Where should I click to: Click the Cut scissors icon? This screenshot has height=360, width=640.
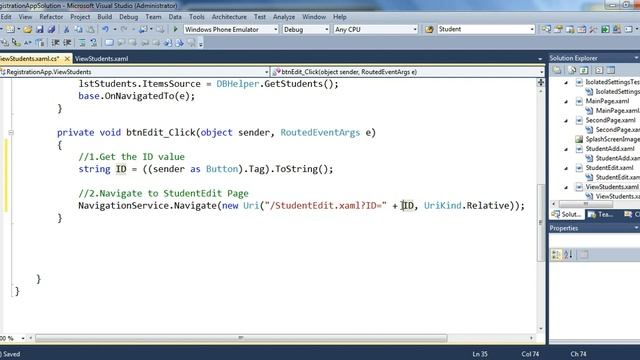66,29
